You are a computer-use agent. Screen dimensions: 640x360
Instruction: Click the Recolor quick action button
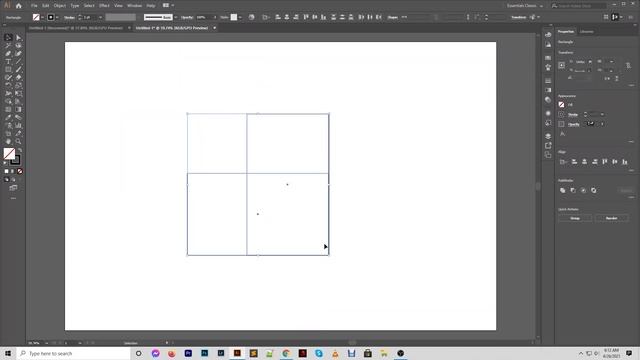(611, 218)
